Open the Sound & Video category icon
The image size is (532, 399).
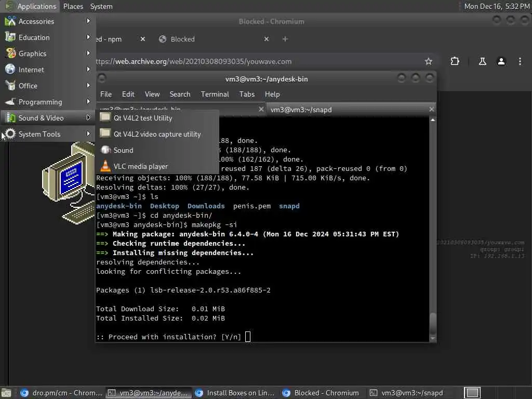[x=10, y=118]
